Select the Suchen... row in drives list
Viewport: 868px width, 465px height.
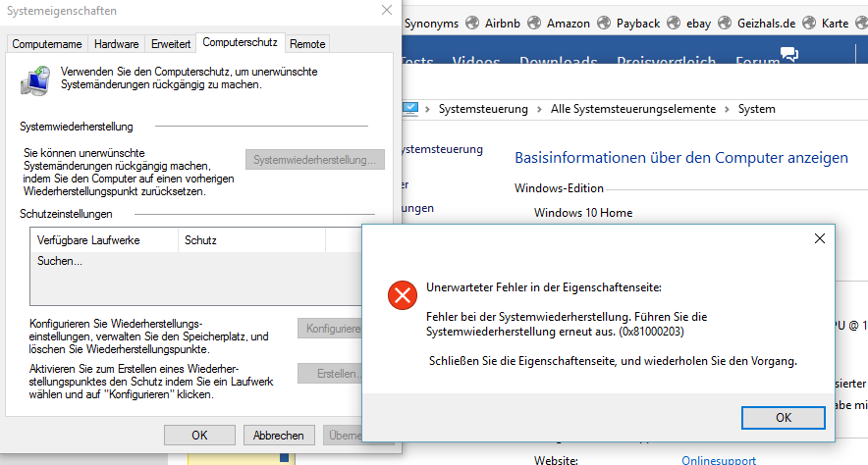point(196,261)
